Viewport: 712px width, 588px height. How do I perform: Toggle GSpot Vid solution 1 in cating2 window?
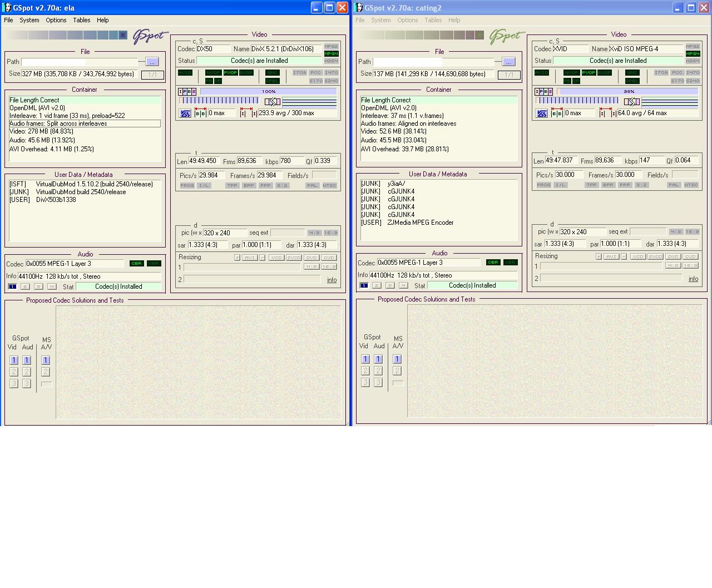[x=365, y=359]
